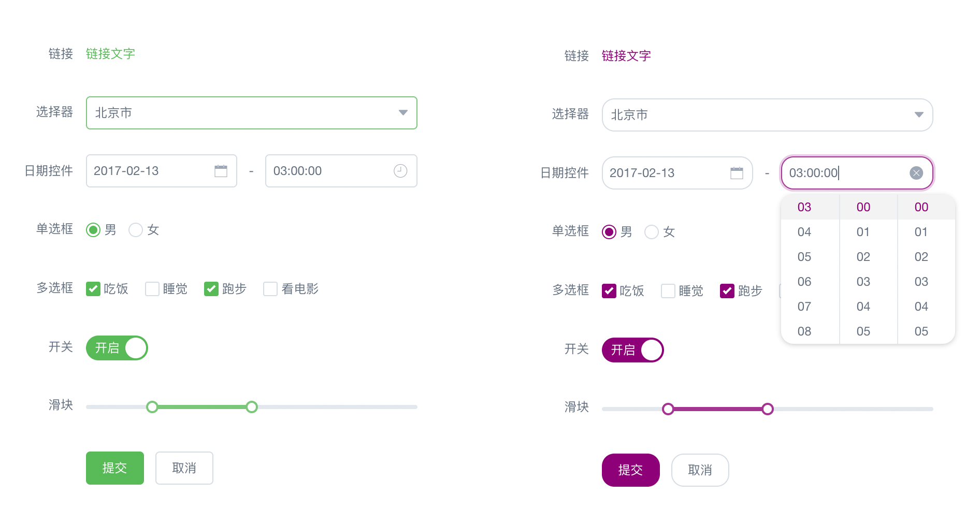The image size is (980, 524).
Task: Select 男 radio option on the purple form
Action: point(609,232)
